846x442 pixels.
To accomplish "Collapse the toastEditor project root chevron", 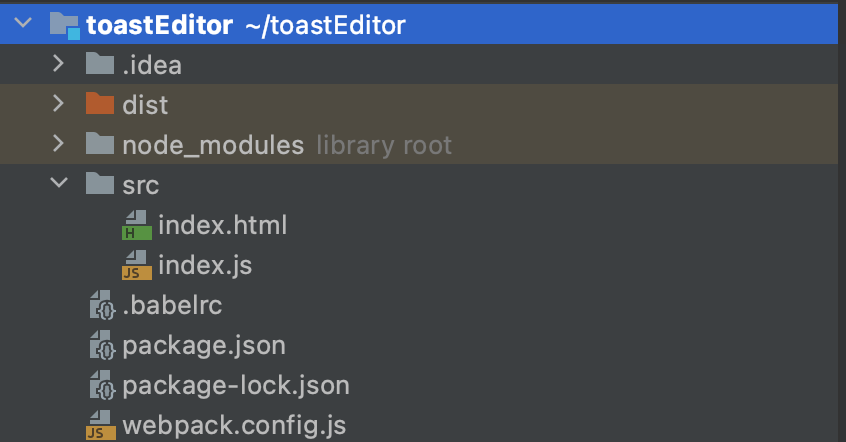I will click(x=23, y=23).
